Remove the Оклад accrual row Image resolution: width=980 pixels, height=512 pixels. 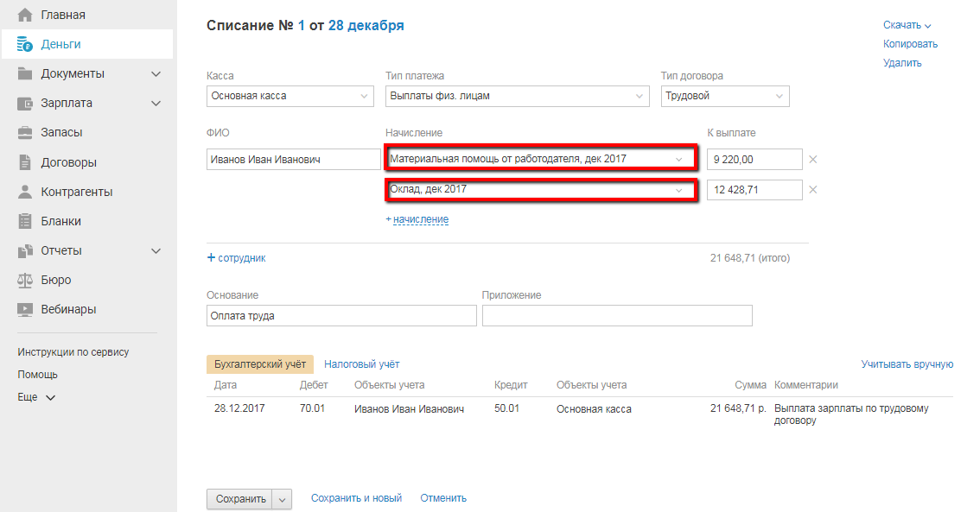coord(812,190)
